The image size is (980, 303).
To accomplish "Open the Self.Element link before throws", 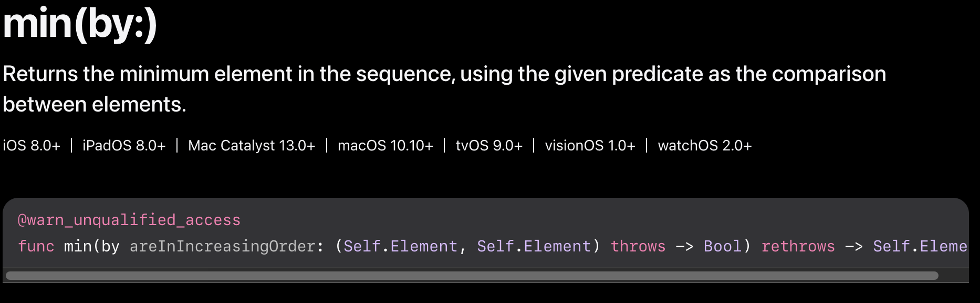I will pos(534,246).
